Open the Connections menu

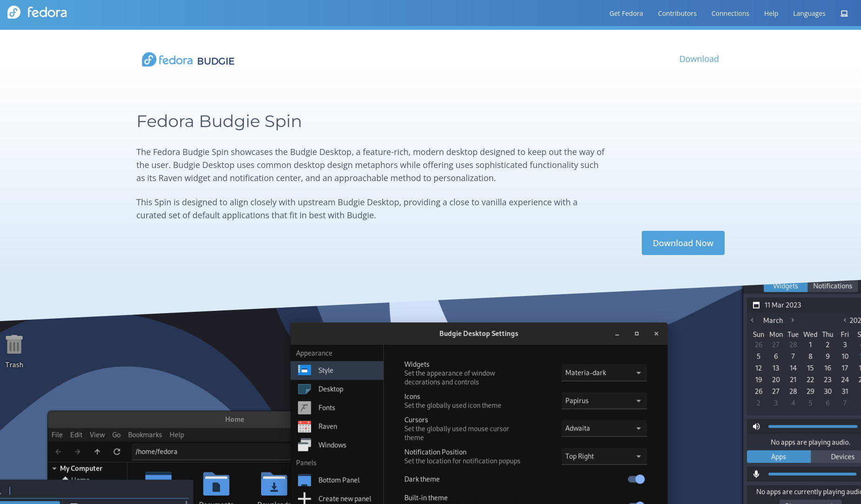click(730, 13)
